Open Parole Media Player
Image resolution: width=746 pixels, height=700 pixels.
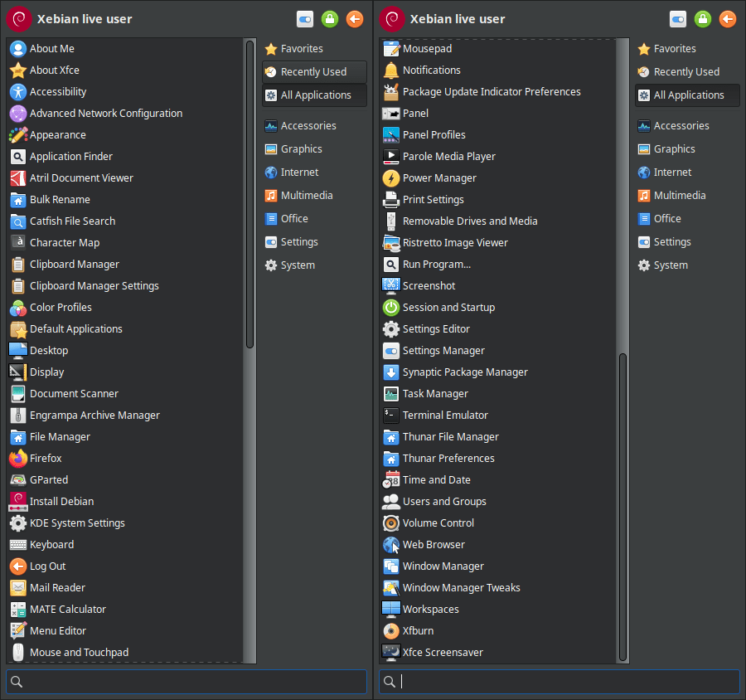448,157
